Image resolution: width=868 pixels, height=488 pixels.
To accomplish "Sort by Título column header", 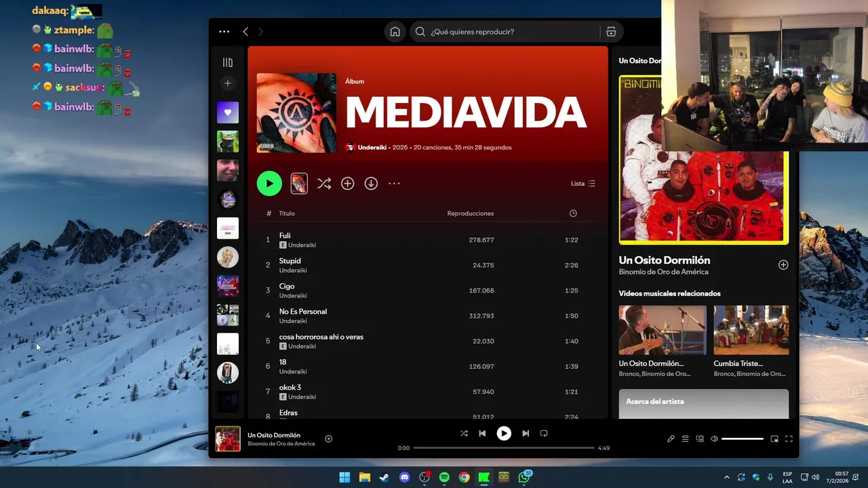I will pos(287,213).
